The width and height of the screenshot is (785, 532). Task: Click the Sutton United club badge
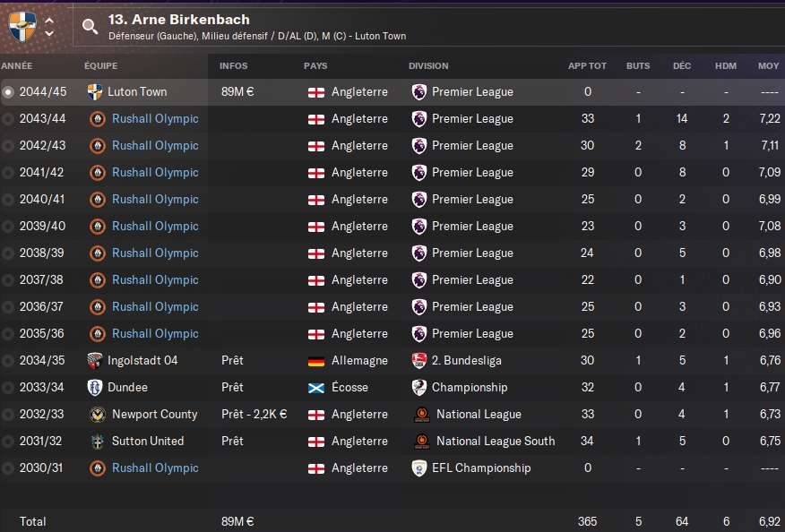[x=97, y=442]
